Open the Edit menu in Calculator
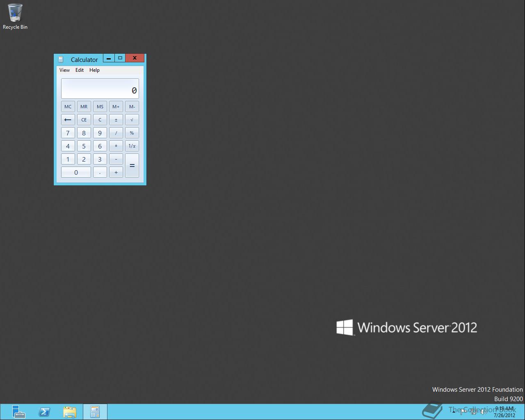Screen dimensions: 525x420 (80, 70)
